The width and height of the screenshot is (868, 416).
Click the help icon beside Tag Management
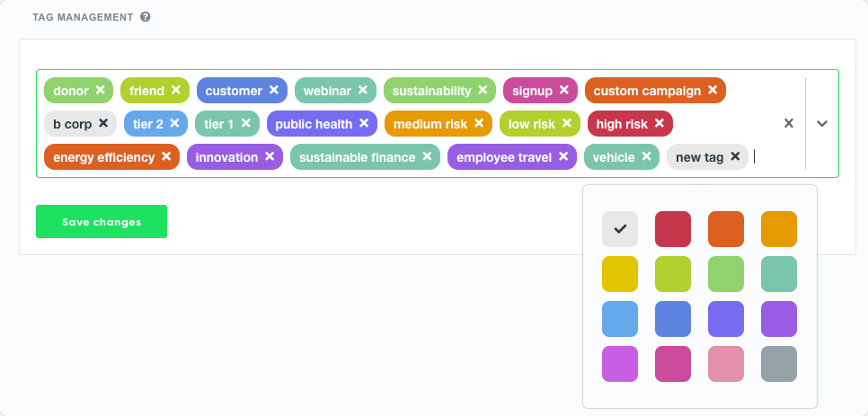click(x=146, y=17)
